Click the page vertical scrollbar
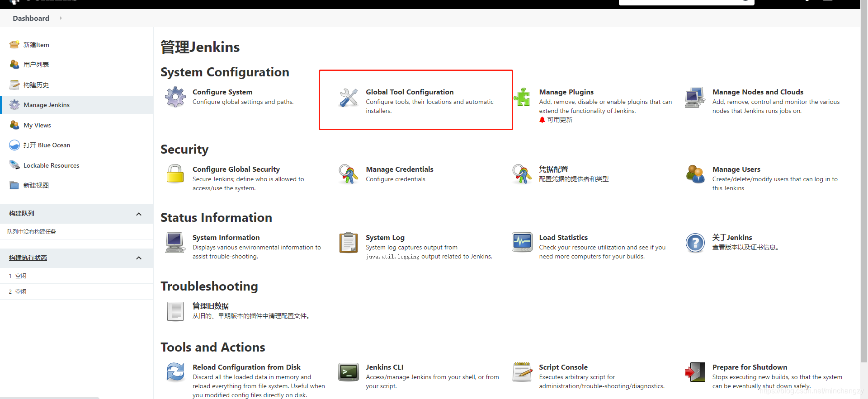The image size is (868, 399). (864, 181)
